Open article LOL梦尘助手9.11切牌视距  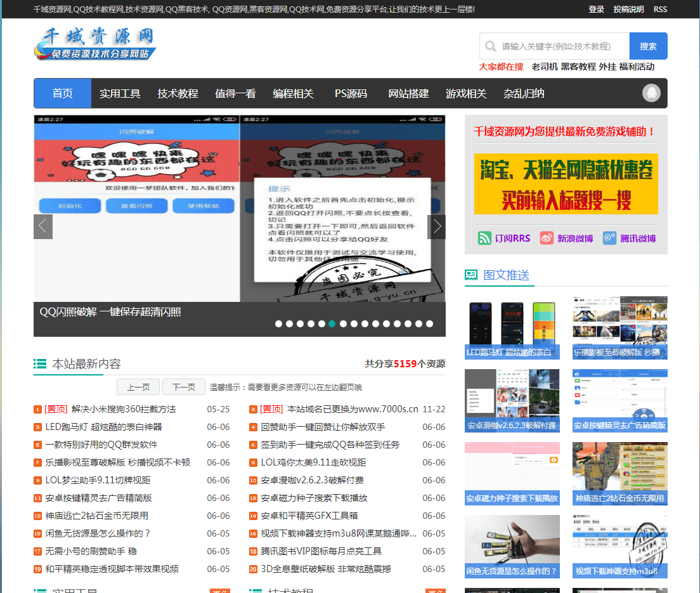click(x=98, y=481)
